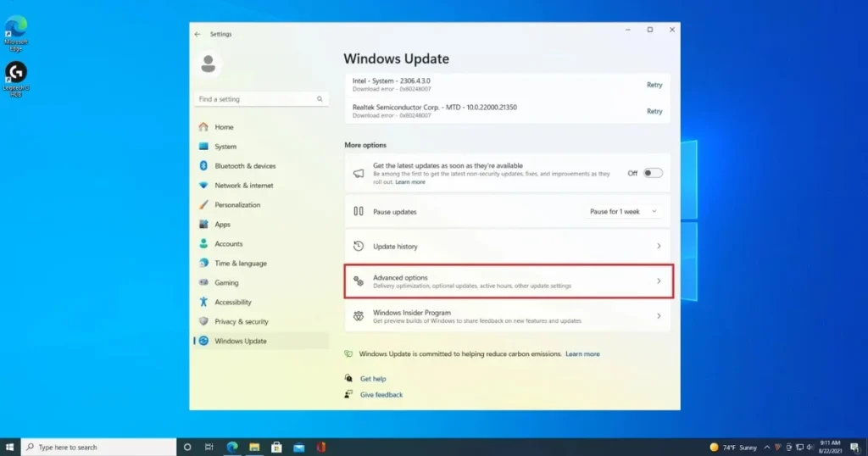Screen dimensions: 868x456
Task: Open Logitech G HUB desktop shortcut
Action: pyautogui.click(x=16, y=80)
